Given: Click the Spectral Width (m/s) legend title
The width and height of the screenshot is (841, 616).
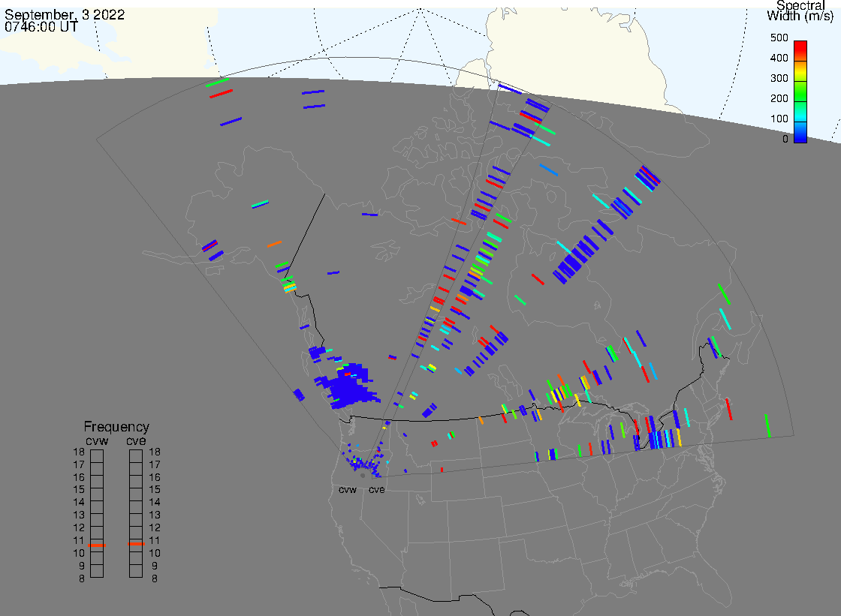Looking at the screenshot, I should 800,11.
